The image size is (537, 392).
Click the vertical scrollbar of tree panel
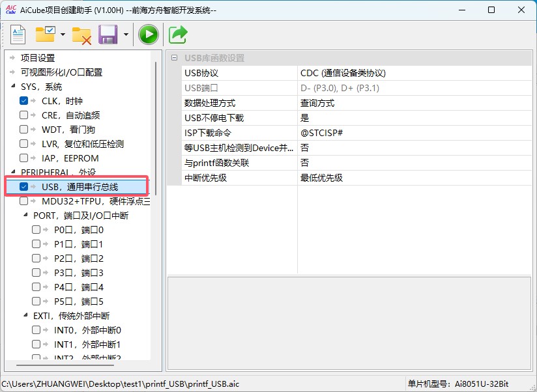[156, 128]
